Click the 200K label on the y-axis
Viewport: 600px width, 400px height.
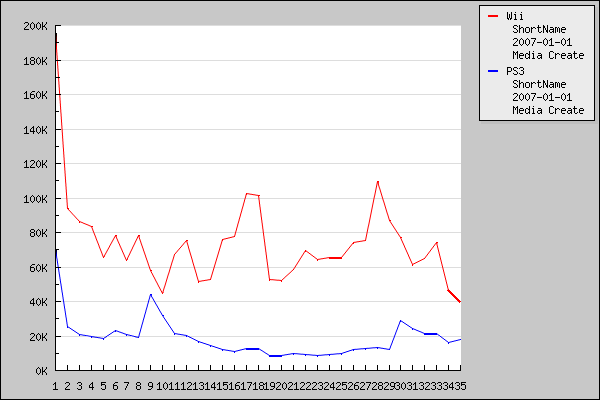(x=34, y=26)
